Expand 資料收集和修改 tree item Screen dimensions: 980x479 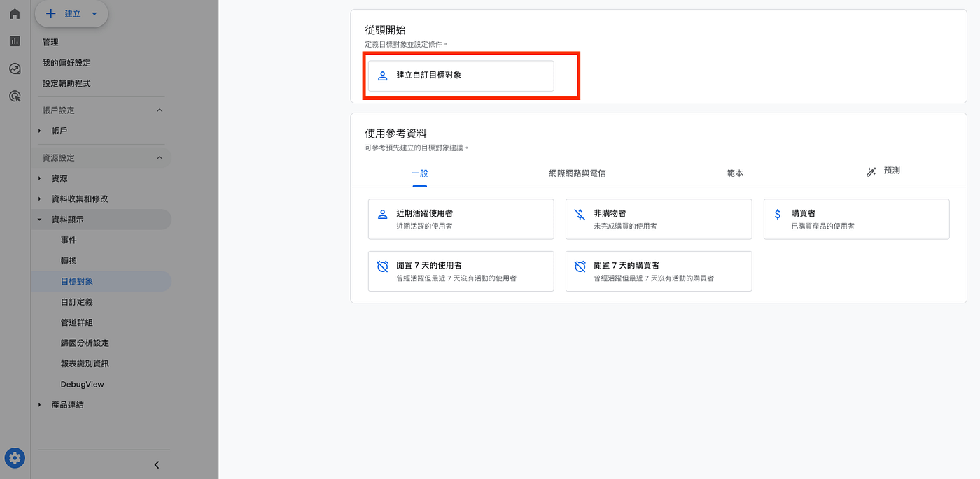(40, 199)
